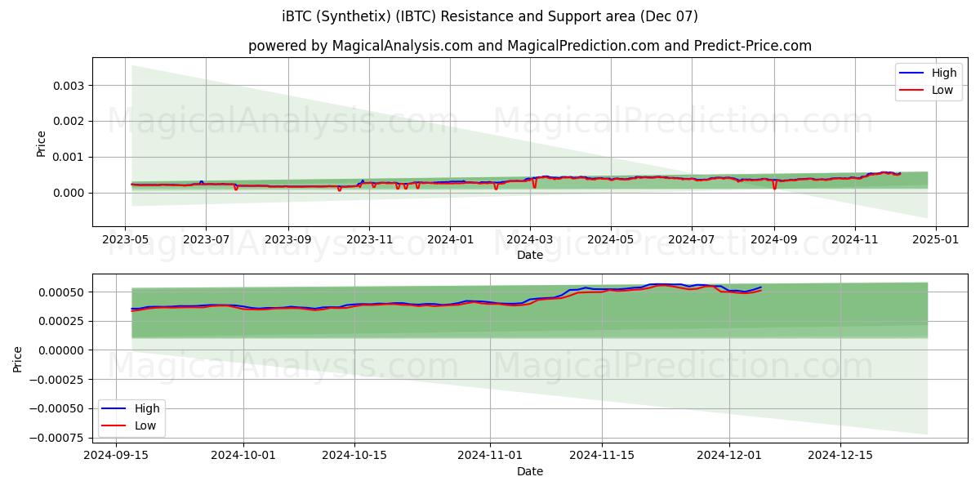Viewport: 980px width, 490px height.
Task: Click the '2024-11-15' date tick
Action: pyautogui.click(x=601, y=457)
